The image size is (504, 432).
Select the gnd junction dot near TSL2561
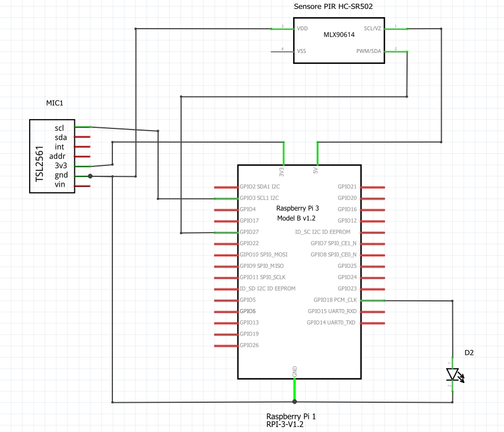click(x=90, y=175)
